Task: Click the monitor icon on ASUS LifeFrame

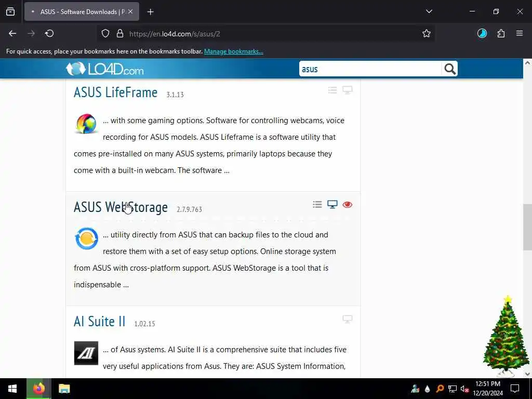Action: tap(348, 90)
